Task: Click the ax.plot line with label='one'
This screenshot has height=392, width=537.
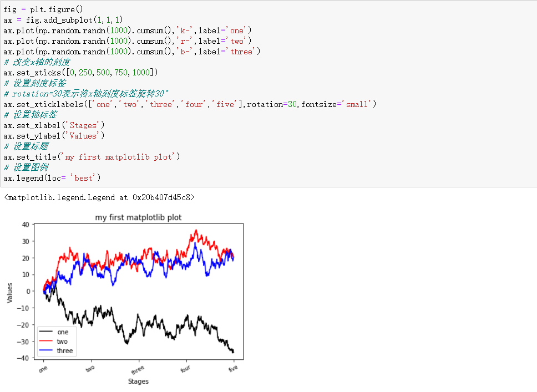Action: coord(128,31)
